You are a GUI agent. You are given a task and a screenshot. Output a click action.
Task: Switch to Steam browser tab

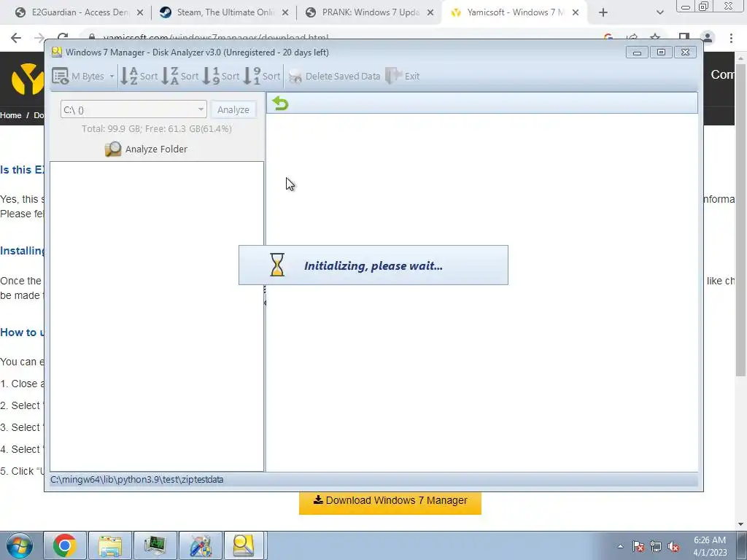pos(224,12)
